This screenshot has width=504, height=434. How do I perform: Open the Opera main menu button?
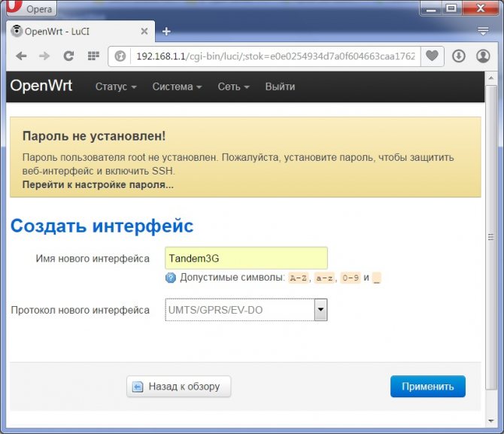click(x=31, y=8)
